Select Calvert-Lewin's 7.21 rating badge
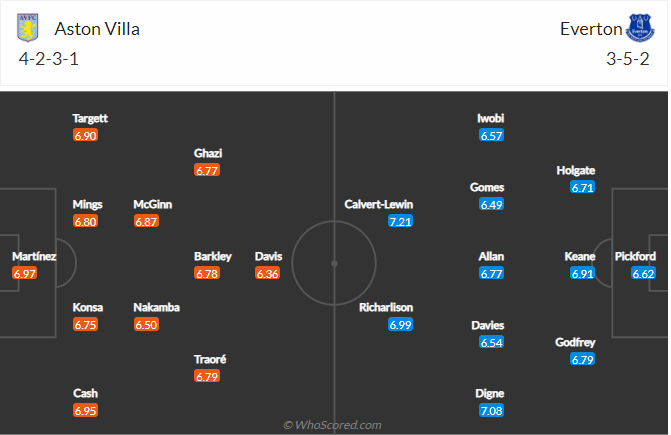This screenshot has height=435, width=671. tap(400, 220)
